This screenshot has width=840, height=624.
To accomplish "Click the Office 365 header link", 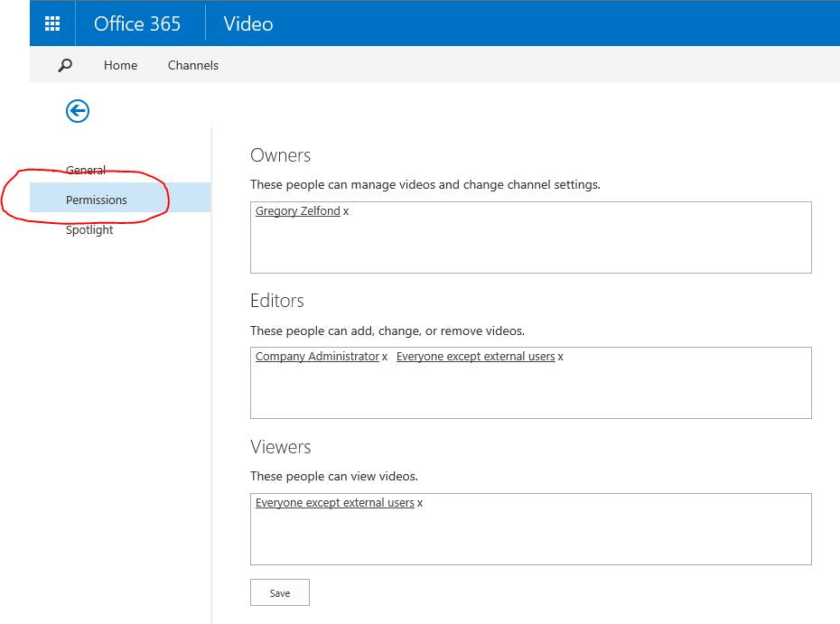I will pos(137,23).
